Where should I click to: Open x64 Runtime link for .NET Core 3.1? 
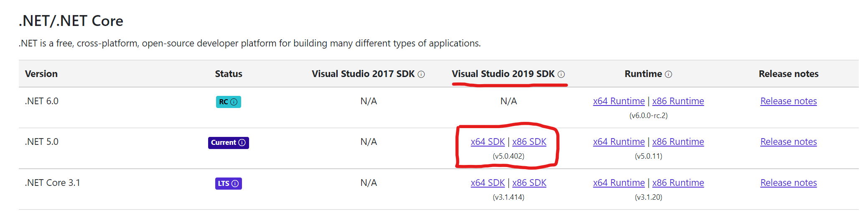pyautogui.click(x=619, y=183)
